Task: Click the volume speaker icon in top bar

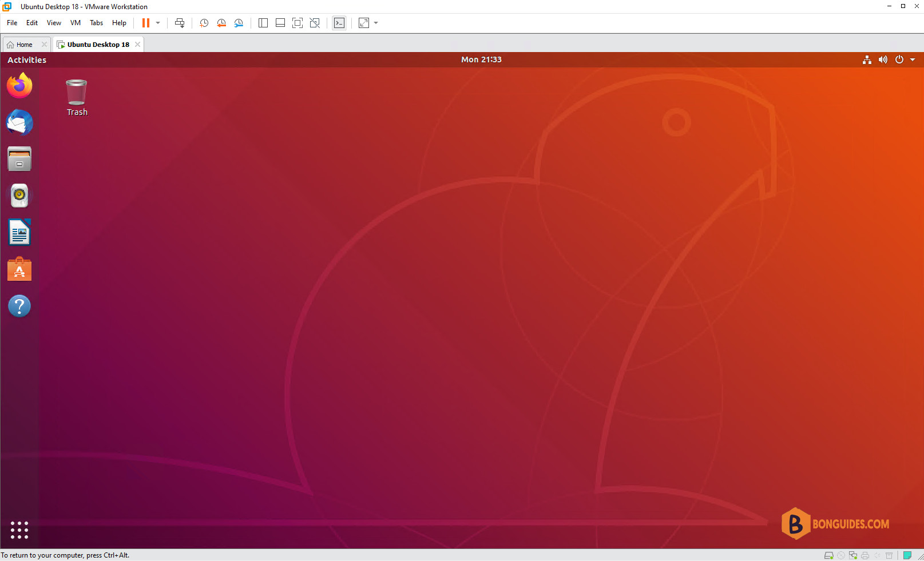Action: coord(883,59)
